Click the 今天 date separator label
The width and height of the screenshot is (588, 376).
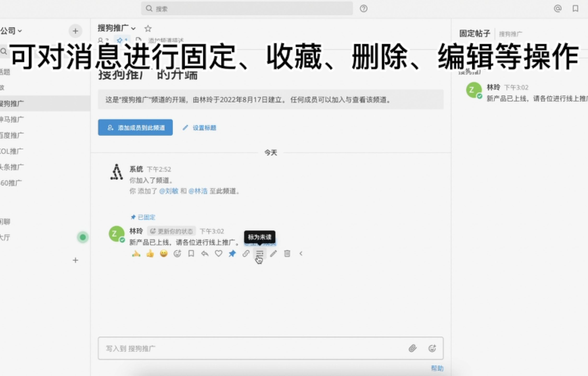coord(271,152)
